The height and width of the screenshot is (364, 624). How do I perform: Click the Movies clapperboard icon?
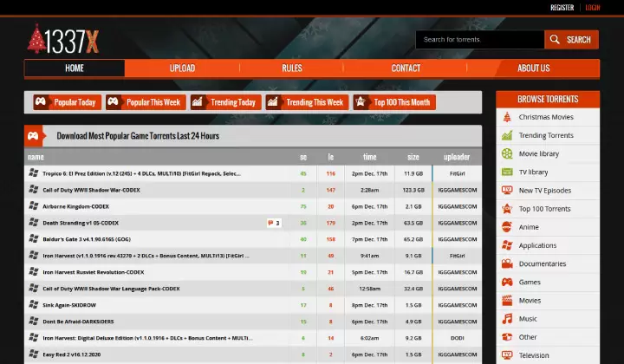pos(507,300)
